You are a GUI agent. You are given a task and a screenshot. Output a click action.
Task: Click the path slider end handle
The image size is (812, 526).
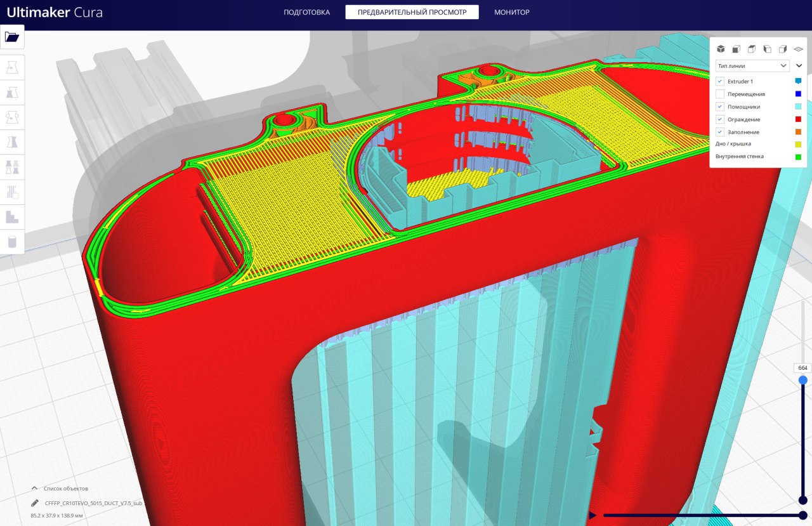pyautogui.click(x=802, y=515)
